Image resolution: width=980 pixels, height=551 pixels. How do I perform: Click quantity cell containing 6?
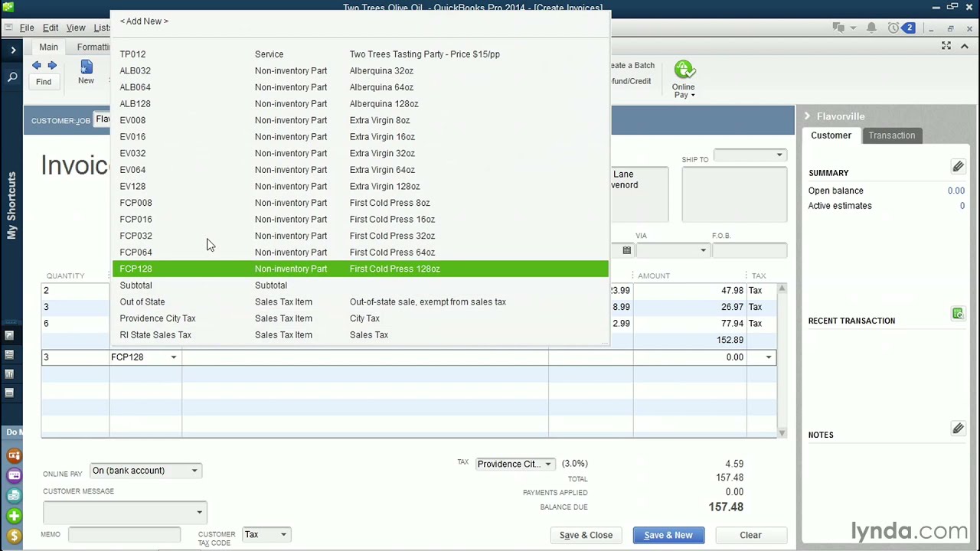(75, 324)
